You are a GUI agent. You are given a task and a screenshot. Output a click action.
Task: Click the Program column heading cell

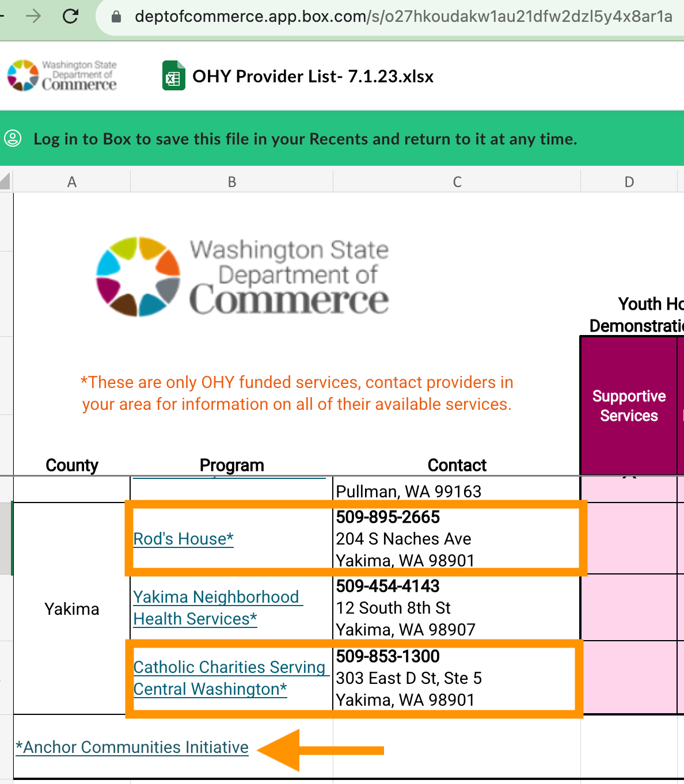click(232, 465)
